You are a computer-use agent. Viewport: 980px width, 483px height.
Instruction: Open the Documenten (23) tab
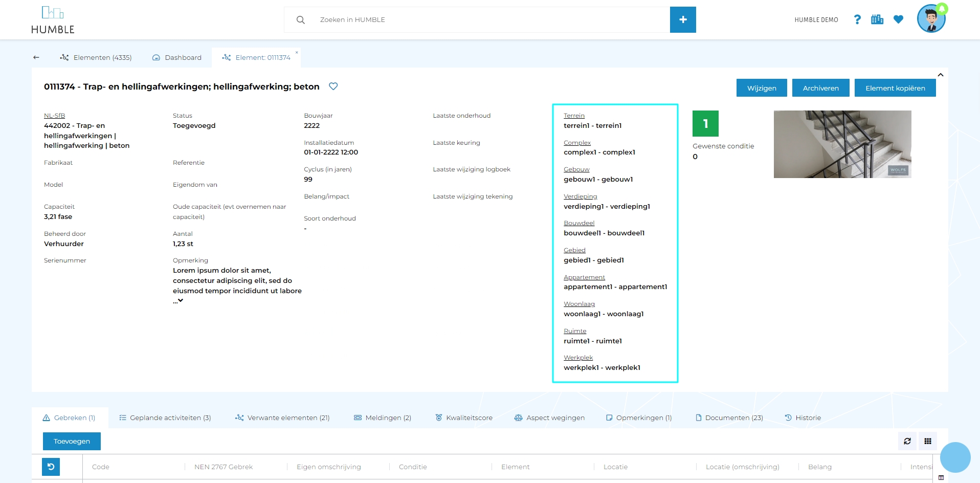729,418
